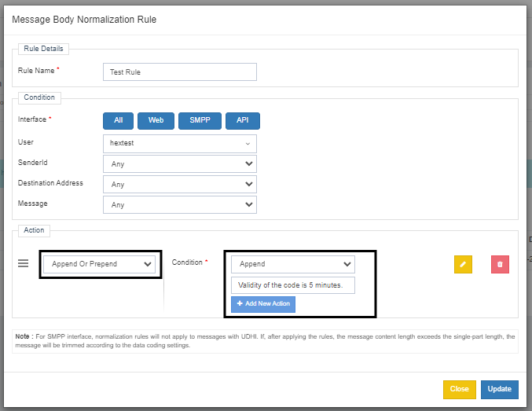Image resolution: width=532 pixels, height=411 pixels.
Task: Toggle the SMPP interface button
Action: pyautogui.click(x=200, y=120)
